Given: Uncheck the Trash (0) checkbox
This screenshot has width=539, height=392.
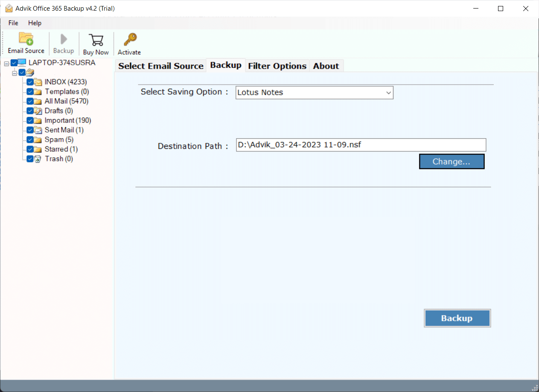Looking at the screenshot, I should coord(30,159).
